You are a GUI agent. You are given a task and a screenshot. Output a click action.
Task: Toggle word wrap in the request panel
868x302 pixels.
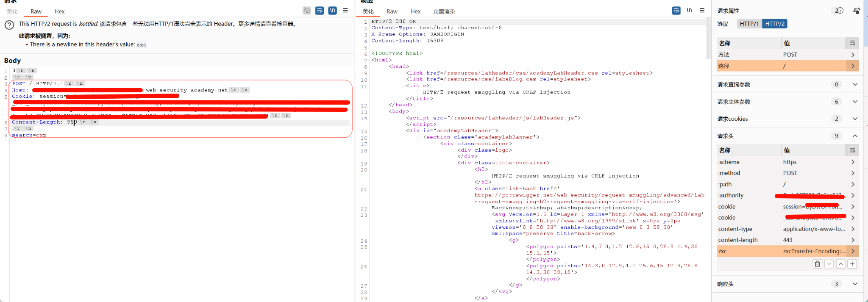pyautogui.click(x=320, y=11)
